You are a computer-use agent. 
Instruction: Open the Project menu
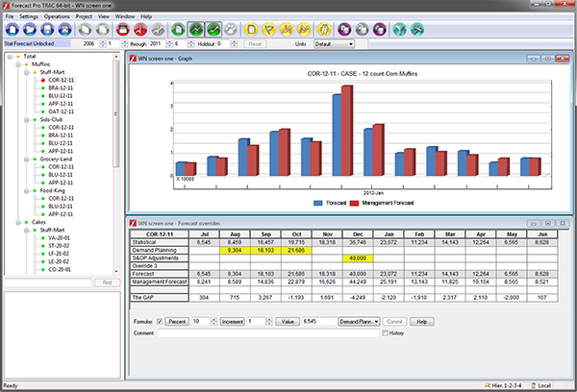click(84, 16)
